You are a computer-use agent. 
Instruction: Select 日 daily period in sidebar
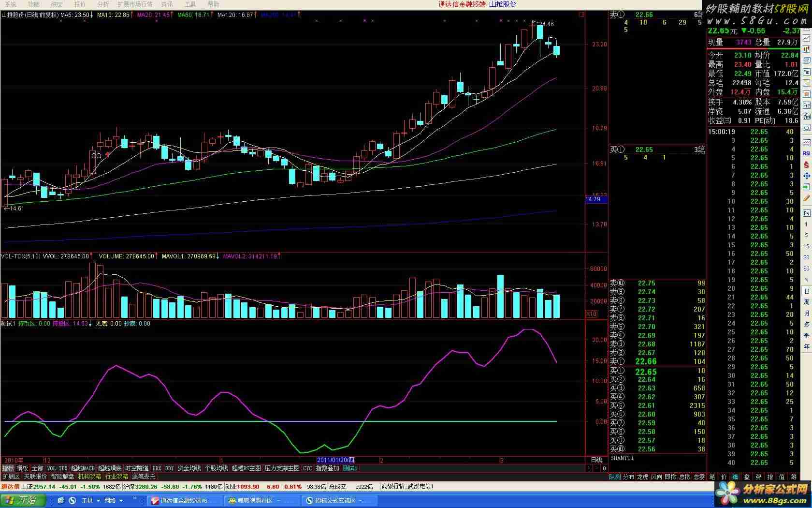point(806,291)
